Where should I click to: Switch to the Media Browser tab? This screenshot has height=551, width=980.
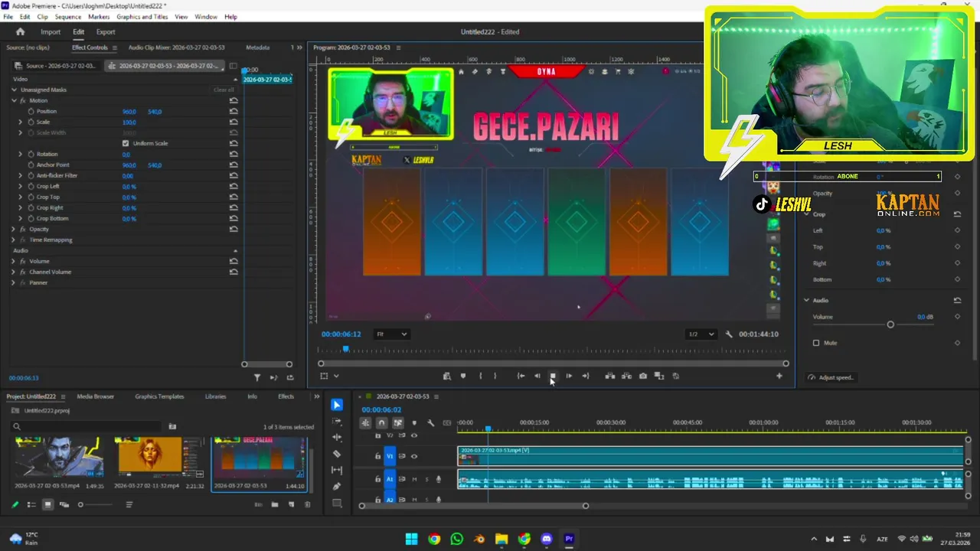(96, 396)
